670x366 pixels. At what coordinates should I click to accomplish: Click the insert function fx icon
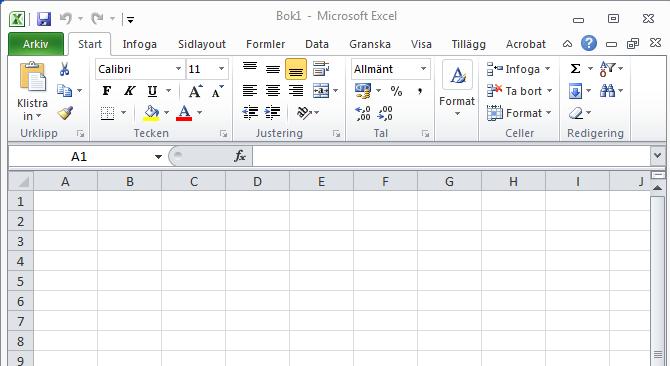coord(240,156)
